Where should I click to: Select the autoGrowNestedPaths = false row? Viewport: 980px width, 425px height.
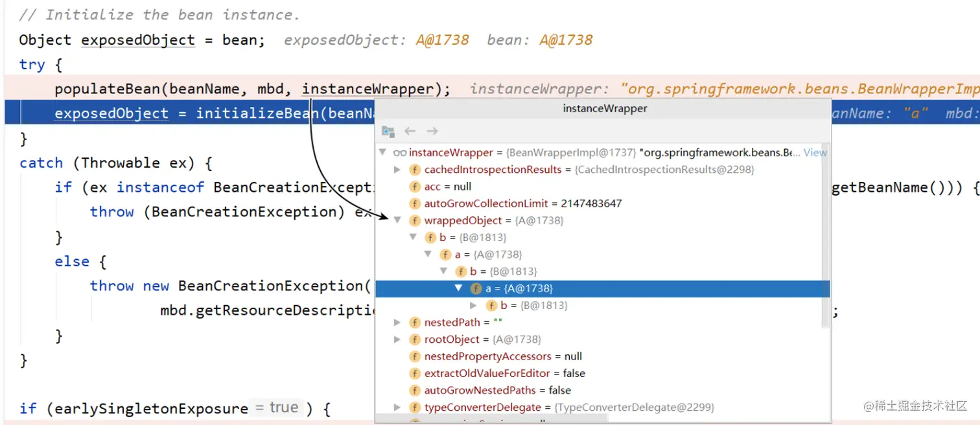[x=603, y=390]
